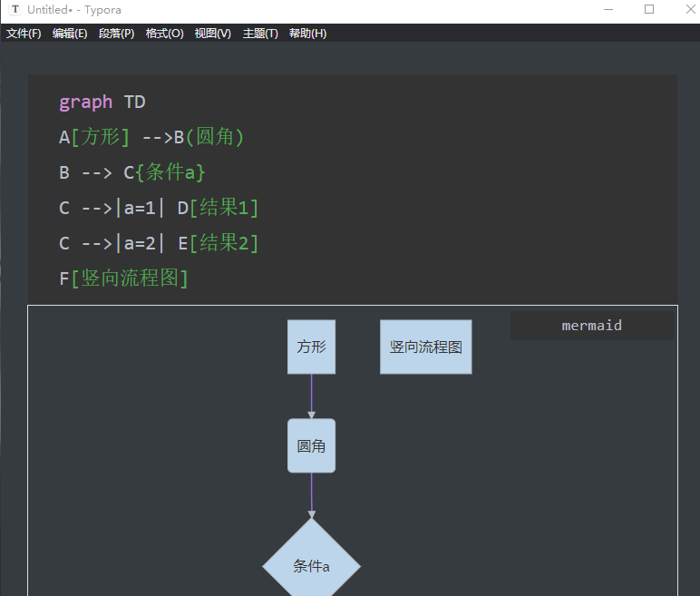The image size is (700, 596).
Task: Click the 竖向流程图 node in the diagram
Action: coord(426,347)
